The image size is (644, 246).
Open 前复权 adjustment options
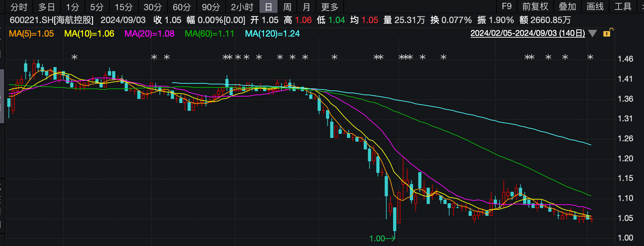(535, 6)
